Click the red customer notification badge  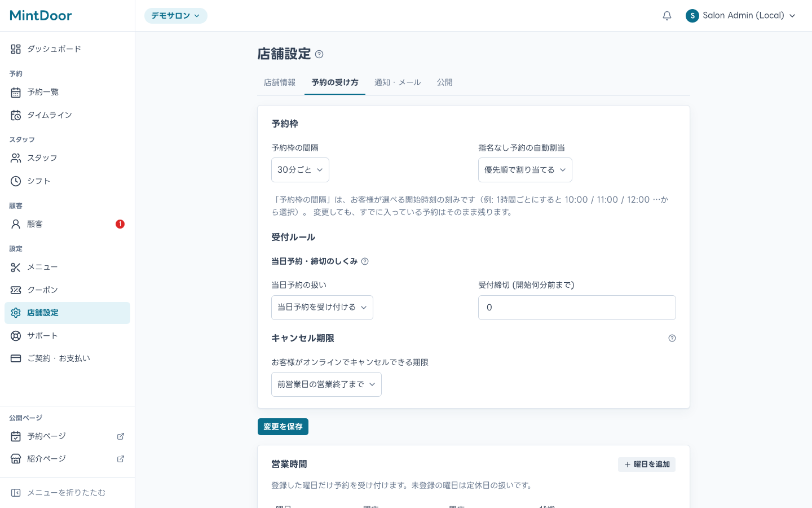[120, 224]
